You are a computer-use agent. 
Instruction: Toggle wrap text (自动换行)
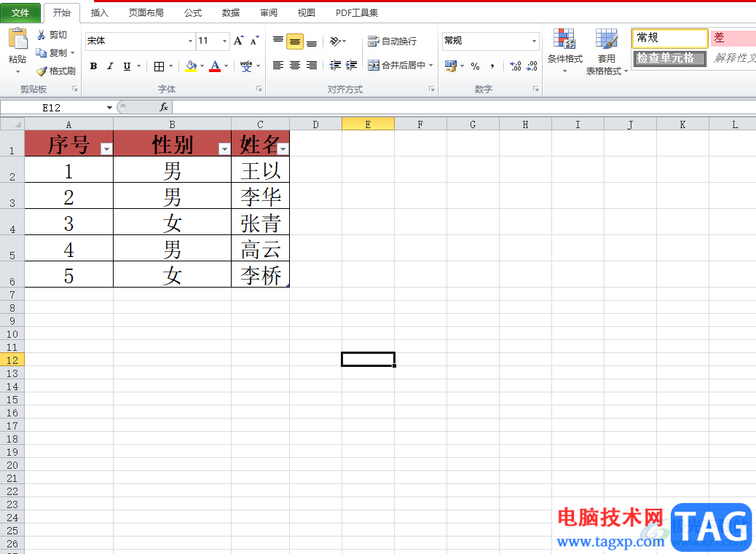tap(392, 41)
